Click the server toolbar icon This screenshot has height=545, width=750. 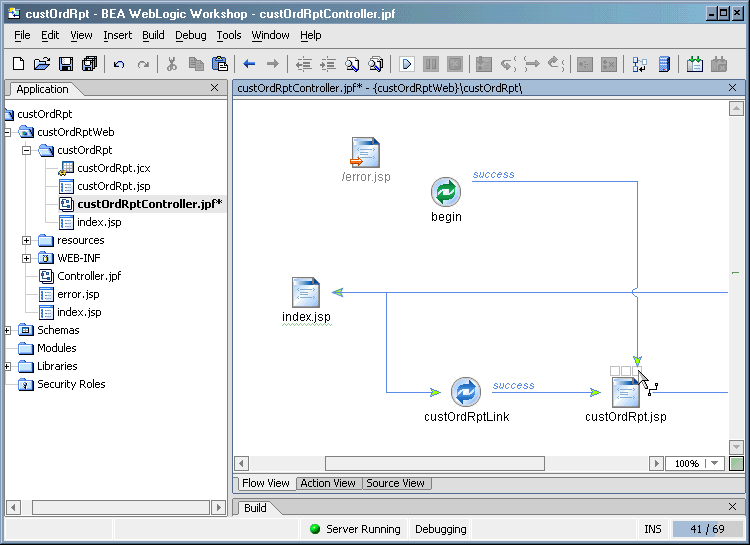[x=664, y=64]
